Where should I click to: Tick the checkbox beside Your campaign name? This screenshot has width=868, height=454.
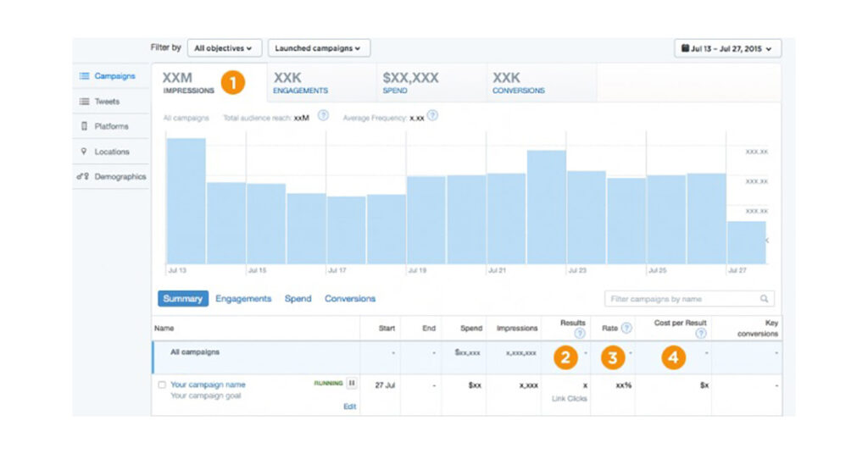pos(162,385)
